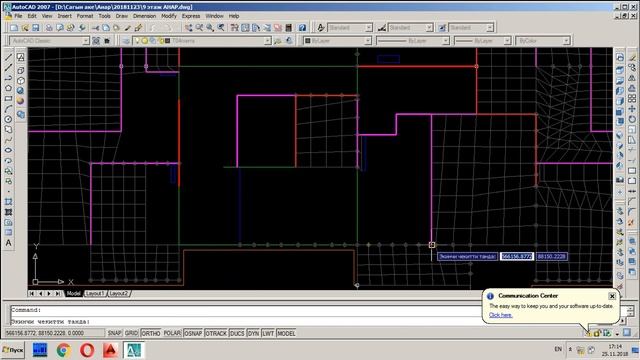Select the Ellipse tool

pyautogui.click(x=9, y=150)
